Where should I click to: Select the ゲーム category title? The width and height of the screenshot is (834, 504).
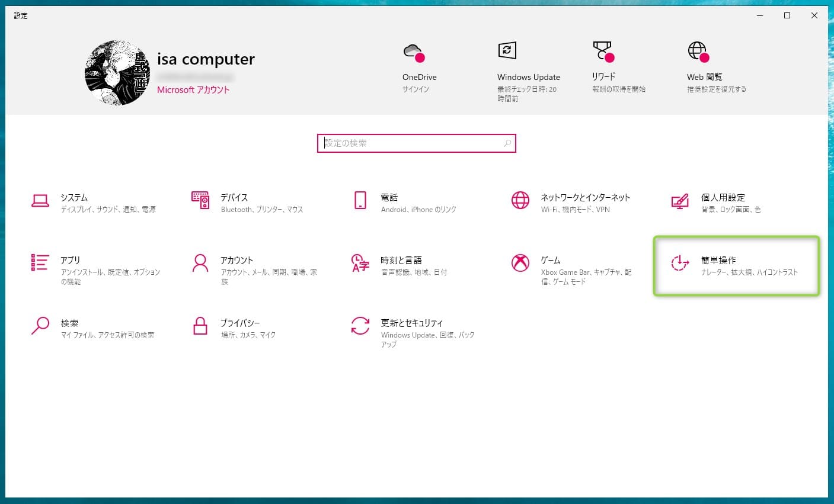click(551, 260)
